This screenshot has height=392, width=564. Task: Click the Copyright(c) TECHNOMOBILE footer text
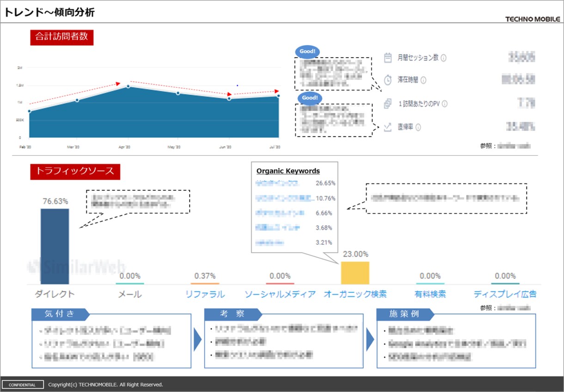(x=105, y=385)
